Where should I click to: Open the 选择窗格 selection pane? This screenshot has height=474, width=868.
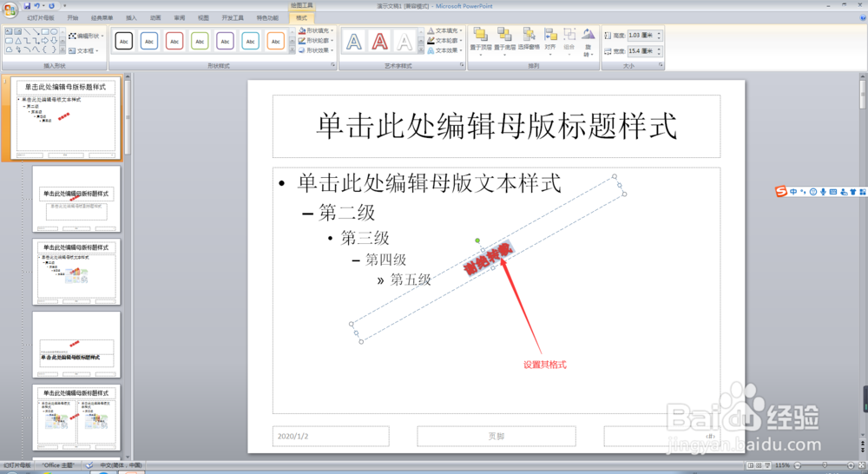(x=529, y=39)
